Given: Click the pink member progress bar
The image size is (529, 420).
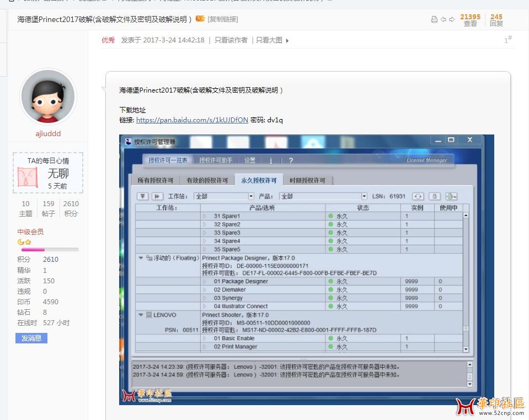Looking at the screenshot, I should click(50, 250).
